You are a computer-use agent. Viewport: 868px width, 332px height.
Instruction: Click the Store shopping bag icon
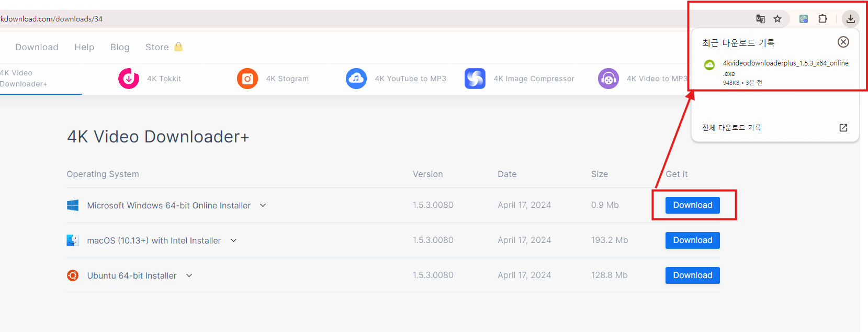pyautogui.click(x=178, y=47)
